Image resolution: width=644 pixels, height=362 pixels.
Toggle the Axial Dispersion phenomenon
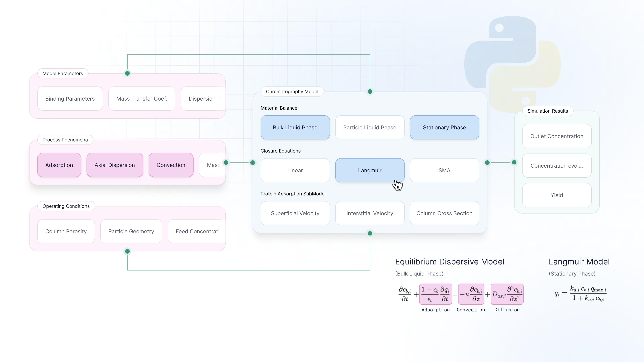[115, 165]
